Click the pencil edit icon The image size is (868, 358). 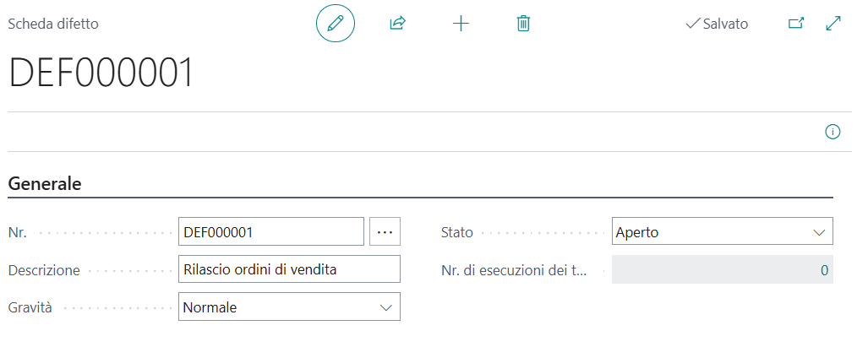click(336, 24)
